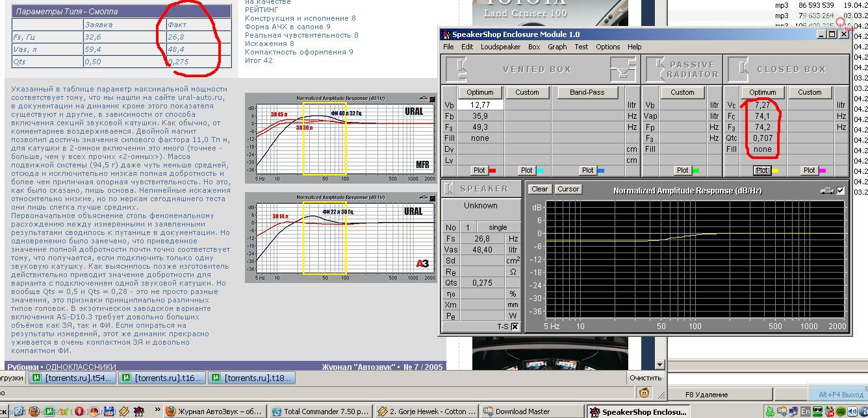Click Custom button under Vented Box
Image resolution: width=868 pixels, height=418 pixels.
(527, 92)
